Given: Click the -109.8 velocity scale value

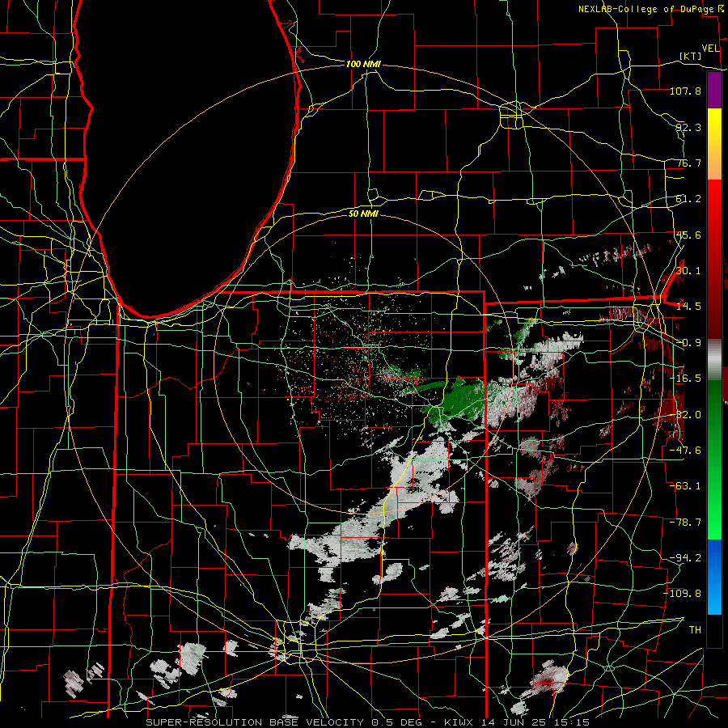Looking at the screenshot, I should [683, 594].
